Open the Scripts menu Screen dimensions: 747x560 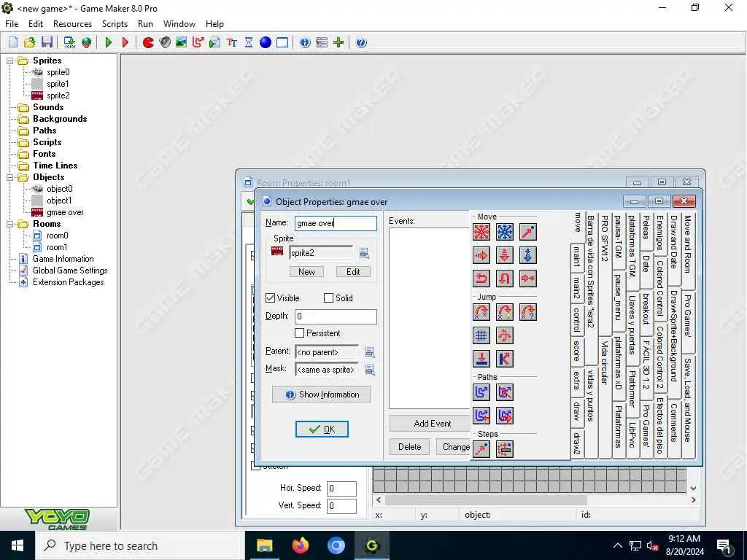click(115, 24)
